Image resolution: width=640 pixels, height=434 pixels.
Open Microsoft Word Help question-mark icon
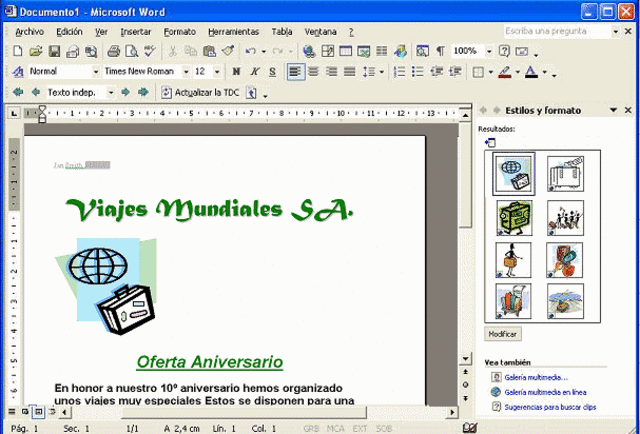[x=504, y=51]
